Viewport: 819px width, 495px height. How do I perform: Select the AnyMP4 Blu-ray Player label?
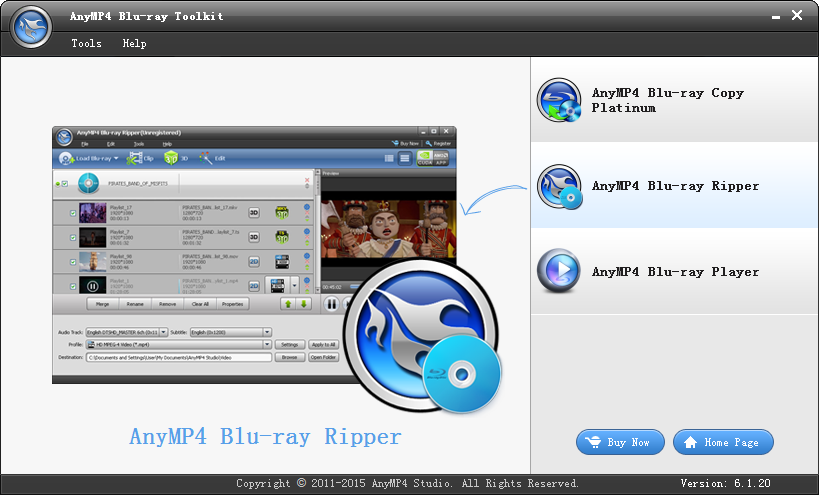tap(675, 272)
